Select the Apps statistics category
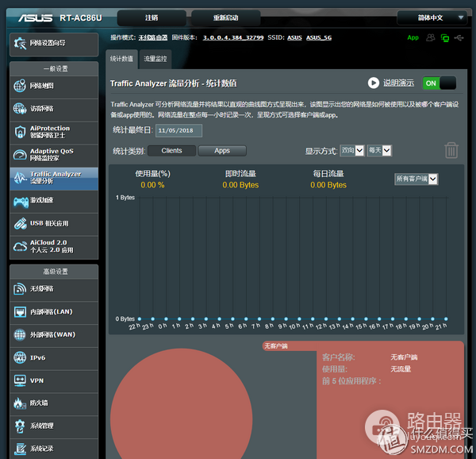Image resolution: width=476 pixels, height=459 pixels. tap(222, 150)
